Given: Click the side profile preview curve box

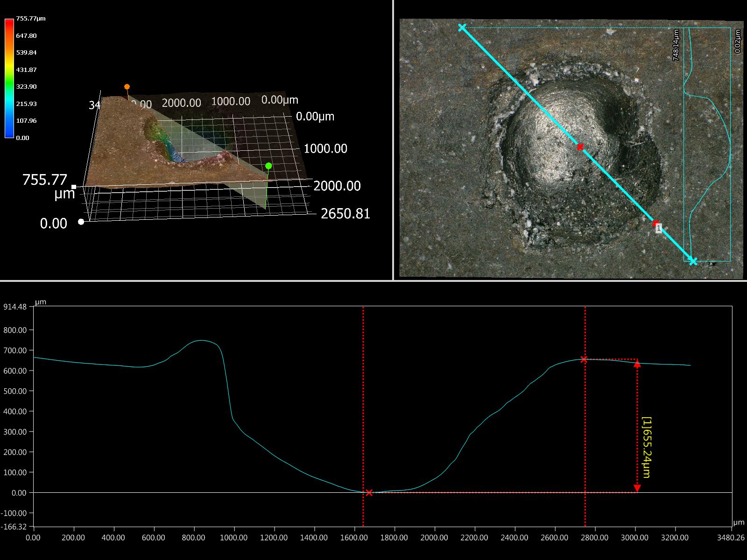Looking at the screenshot, I should point(707,145).
